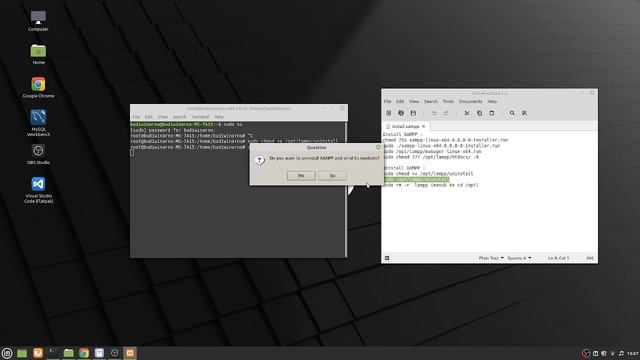This screenshot has height=360, width=640.
Task: Click the find and replace icon in editor
Action: [524, 113]
